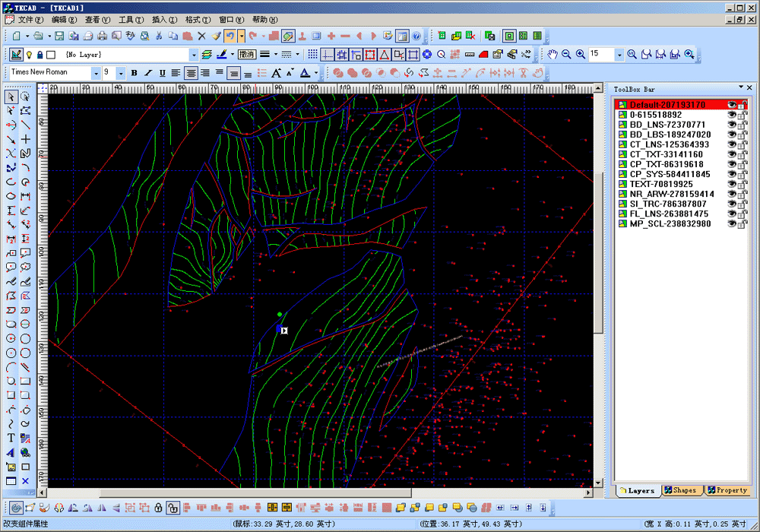The height and width of the screenshot is (532, 760).
Task: Select the Default-207193170 layer row
Action: 667,105
